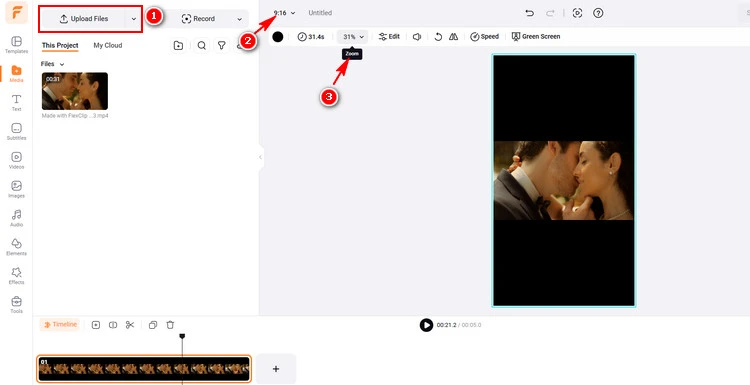Viewport: 750px width, 385px height.
Task: Open the help question mark
Action: pyautogui.click(x=598, y=13)
